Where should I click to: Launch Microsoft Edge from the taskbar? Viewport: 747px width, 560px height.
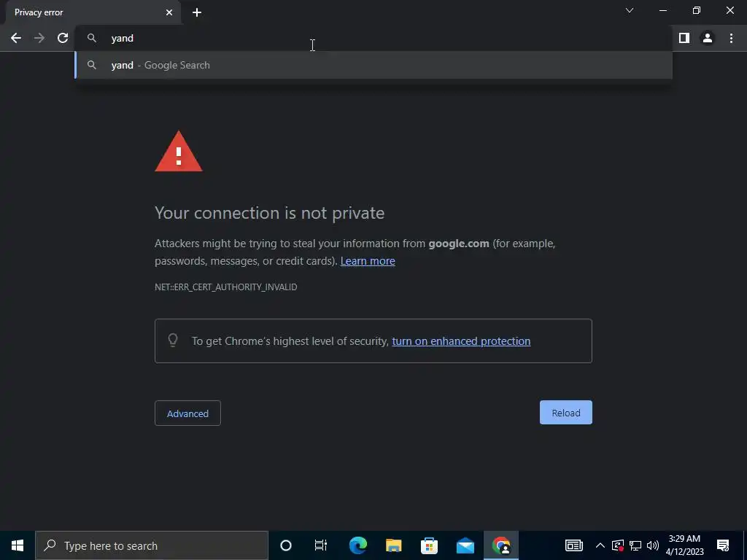pos(358,545)
